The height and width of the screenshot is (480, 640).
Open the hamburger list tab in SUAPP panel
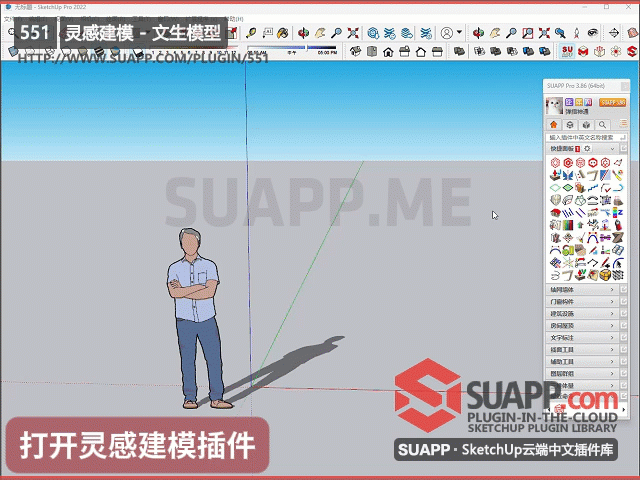623,124
